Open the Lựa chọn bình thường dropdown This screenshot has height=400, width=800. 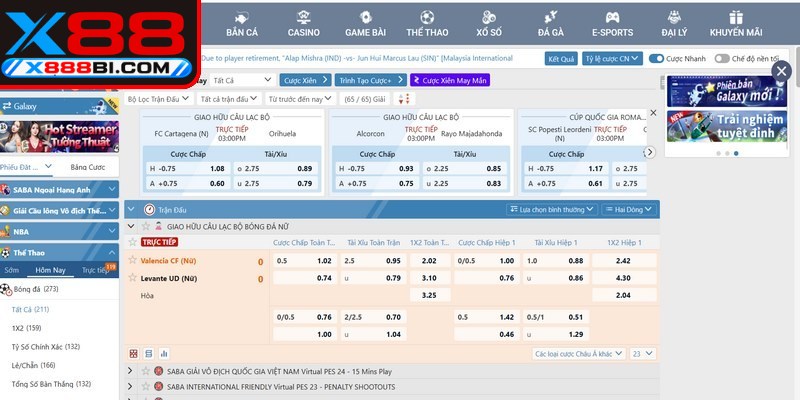[552, 210]
